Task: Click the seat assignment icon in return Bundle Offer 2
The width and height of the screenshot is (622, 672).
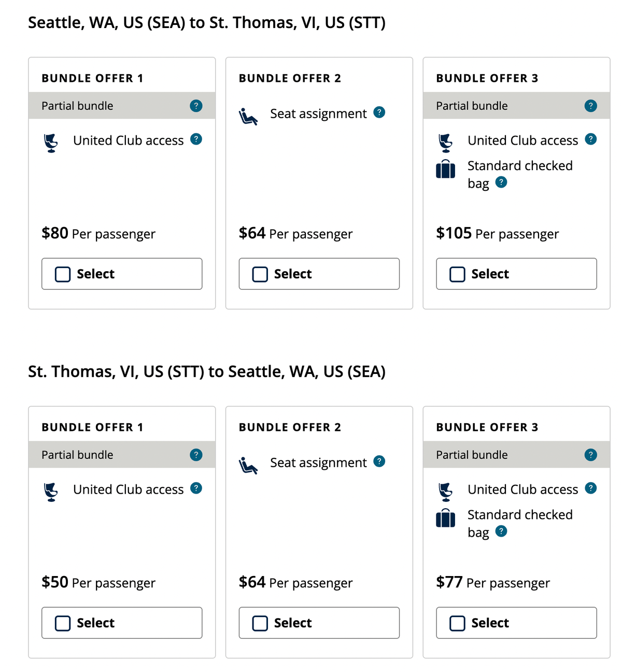Action: (x=248, y=465)
